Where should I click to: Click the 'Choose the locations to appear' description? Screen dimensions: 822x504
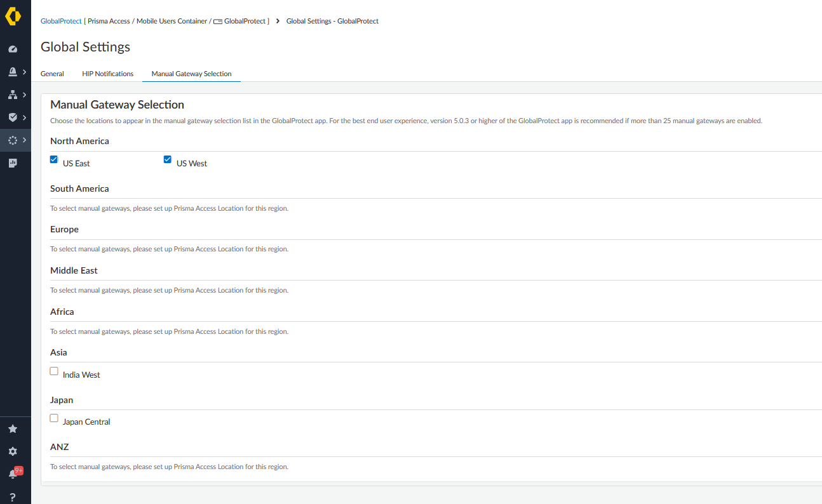(x=406, y=121)
